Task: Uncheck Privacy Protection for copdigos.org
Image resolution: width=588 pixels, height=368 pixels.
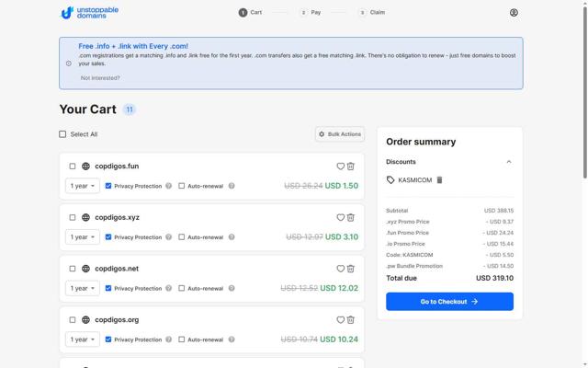Action: tap(108, 339)
